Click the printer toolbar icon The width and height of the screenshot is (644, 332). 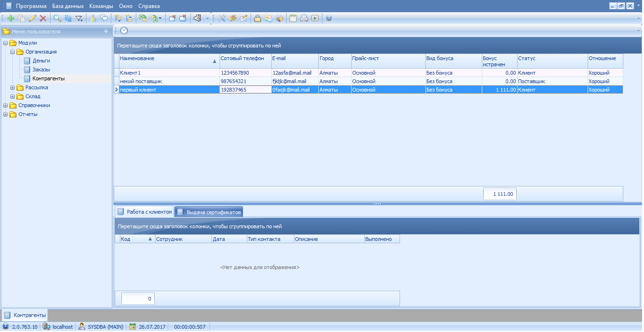click(x=304, y=18)
